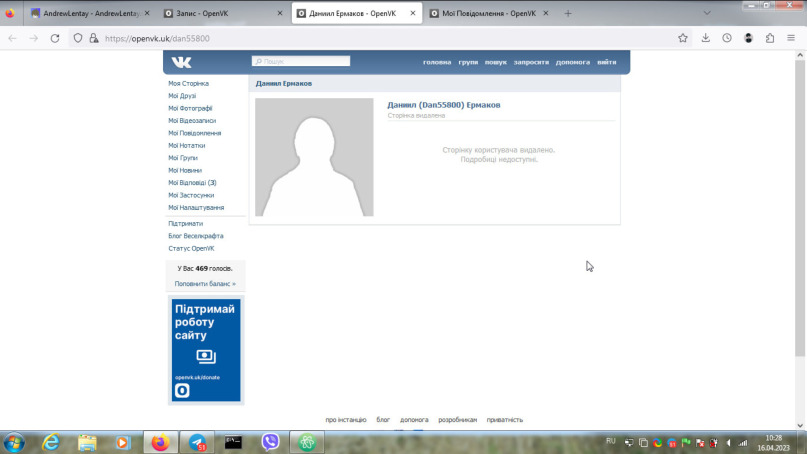Open Firefox extensions puzzle icon
Image resolution: width=807 pixels, height=454 pixels.
770,38
